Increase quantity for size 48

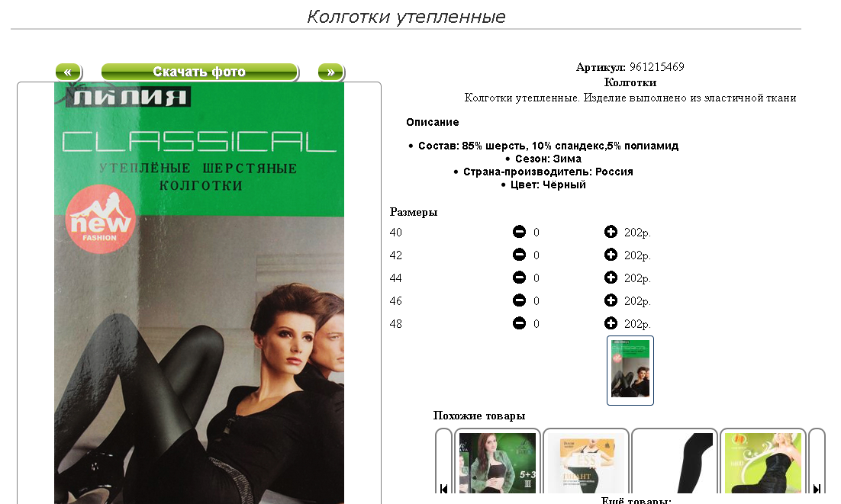(611, 323)
